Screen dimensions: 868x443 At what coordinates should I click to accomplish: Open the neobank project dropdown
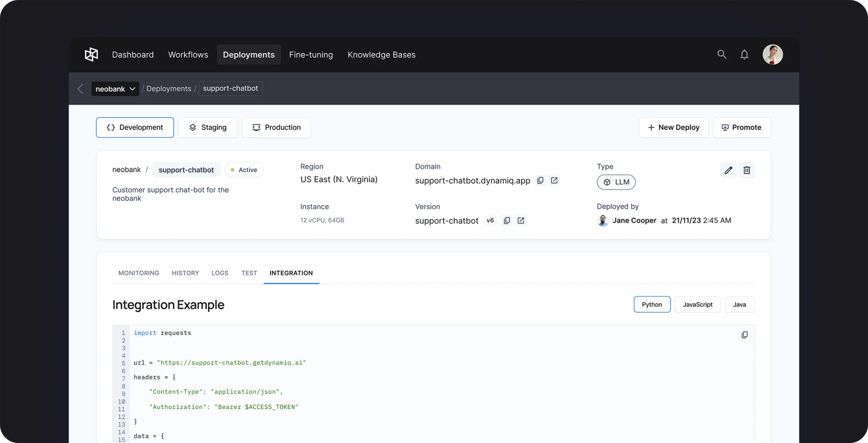click(115, 89)
